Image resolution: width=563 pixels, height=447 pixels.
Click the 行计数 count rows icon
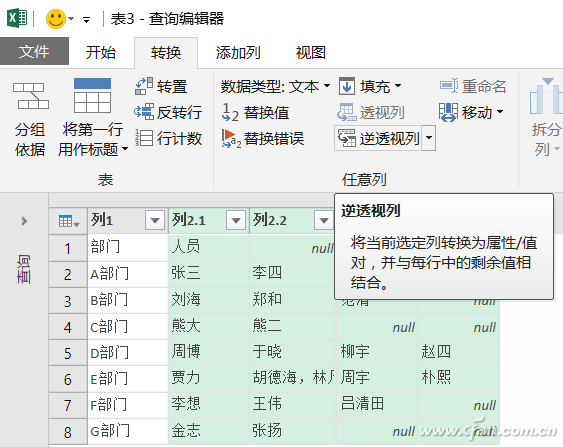[x=144, y=138]
